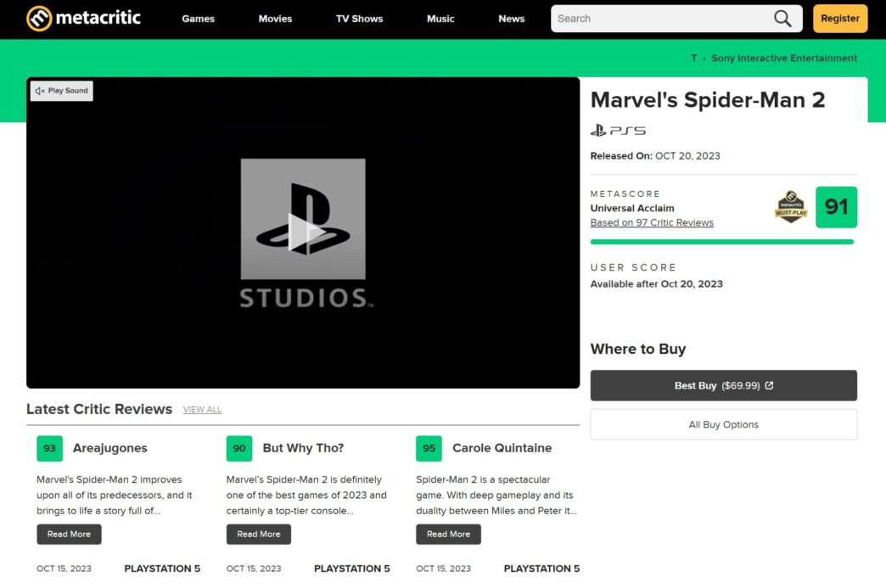The width and height of the screenshot is (886, 588).
Task: Click the green Metascore distribution bar
Action: [722, 242]
